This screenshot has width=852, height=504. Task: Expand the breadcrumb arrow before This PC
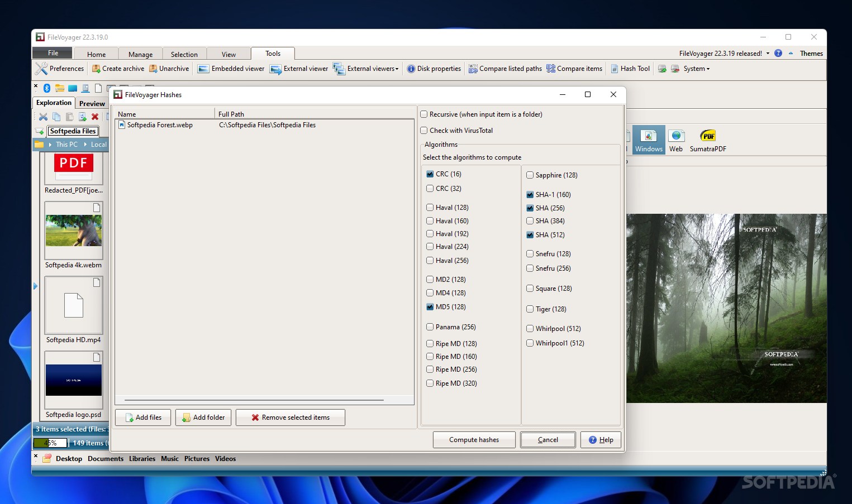tap(50, 145)
